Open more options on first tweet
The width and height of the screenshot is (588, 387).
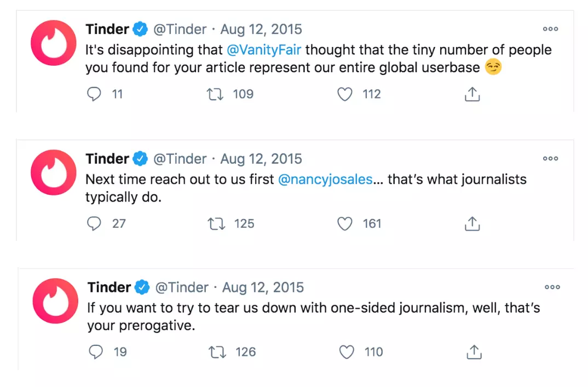(551, 29)
